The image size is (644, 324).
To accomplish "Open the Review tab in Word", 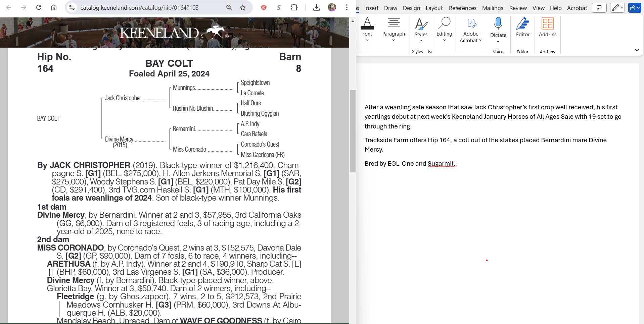I will pyautogui.click(x=518, y=8).
